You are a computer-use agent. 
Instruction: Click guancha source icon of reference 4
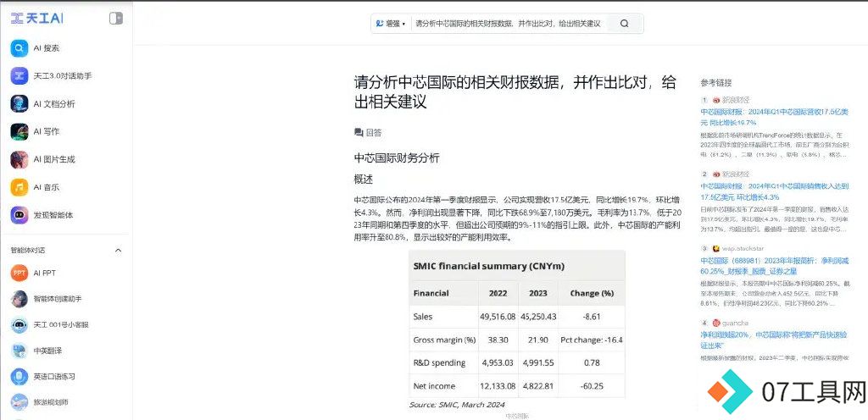pos(716,323)
